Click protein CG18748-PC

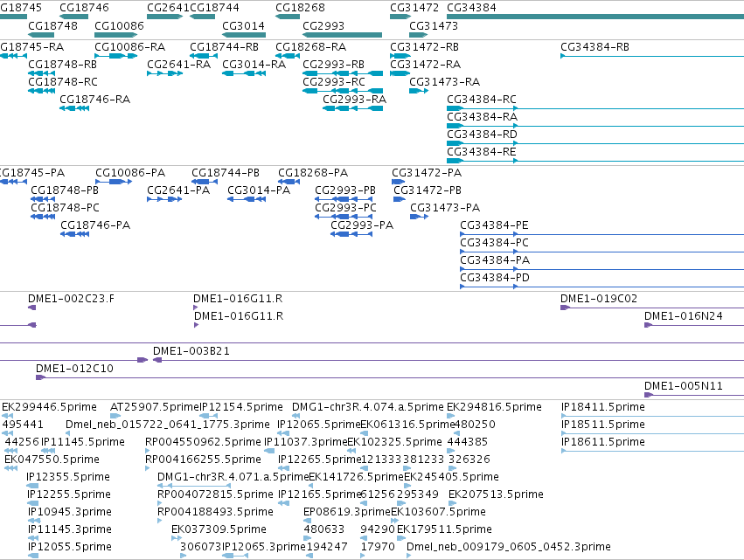(x=43, y=217)
